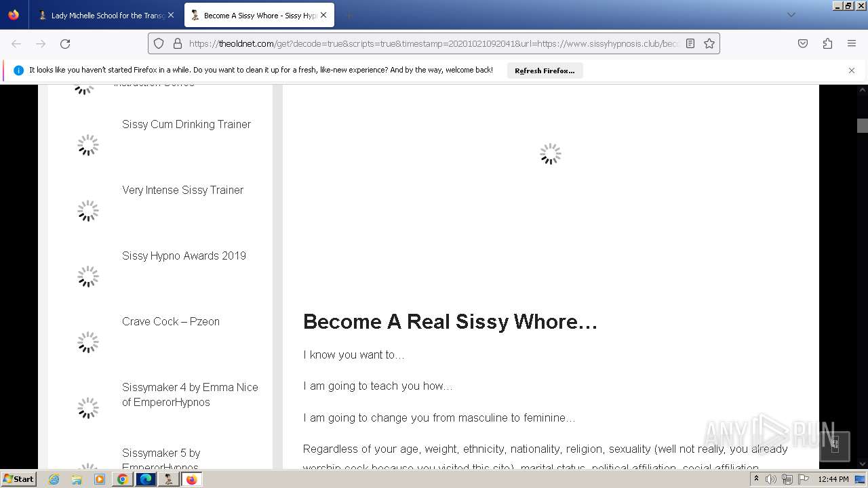Show hidden system tray icons

point(756,479)
